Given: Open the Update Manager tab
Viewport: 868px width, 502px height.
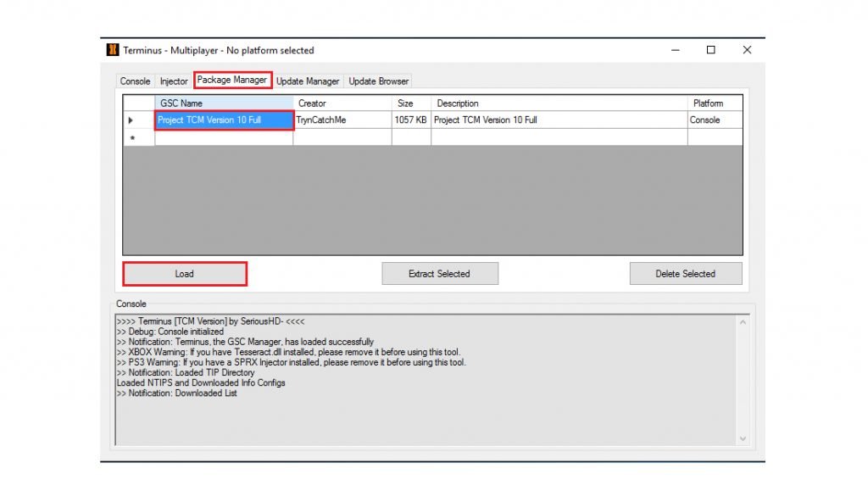Looking at the screenshot, I should (x=308, y=81).
